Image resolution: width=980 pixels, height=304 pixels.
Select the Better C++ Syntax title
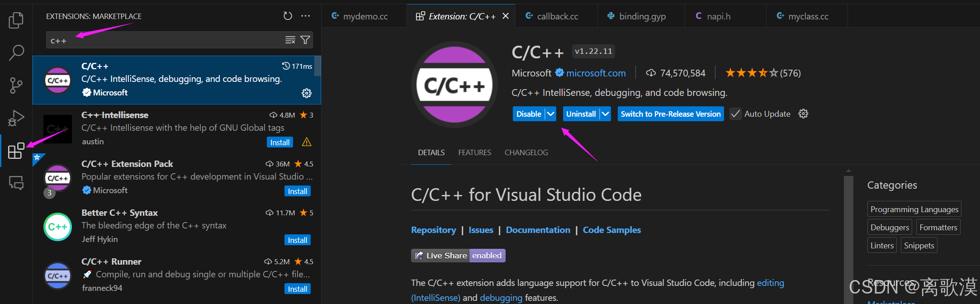(x=119, y=213)
